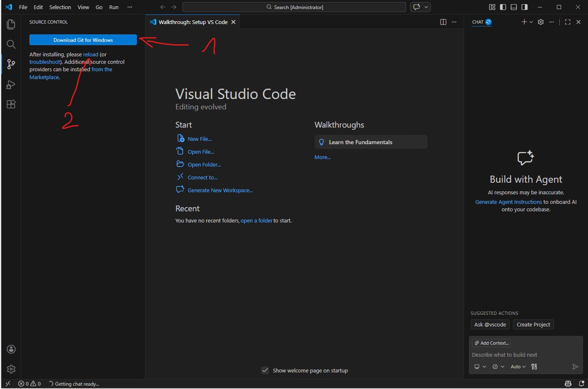Click the split editor right icon
Viewport: 588px width, 389px height.
(443, 22)
